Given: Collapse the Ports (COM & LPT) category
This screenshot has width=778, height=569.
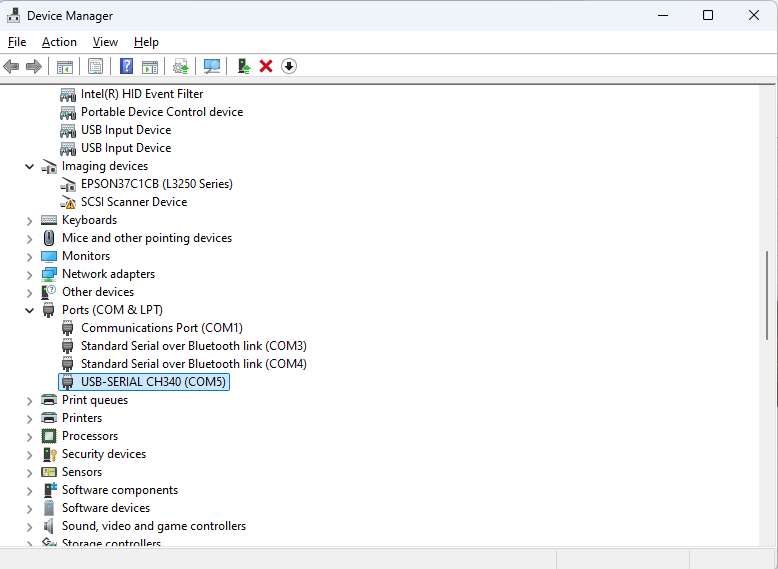Looking at the screenshot, I should [x=30, y=311].
